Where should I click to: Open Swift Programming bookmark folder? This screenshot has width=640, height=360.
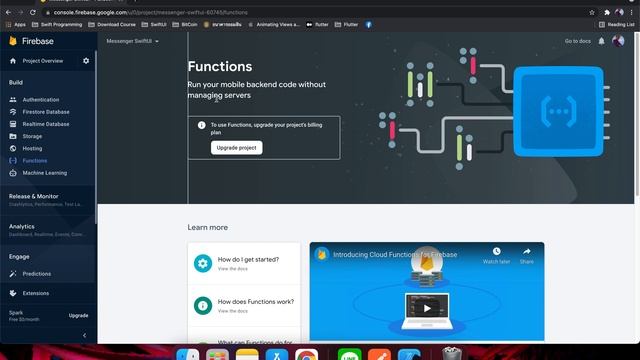(x=57, y=24)
